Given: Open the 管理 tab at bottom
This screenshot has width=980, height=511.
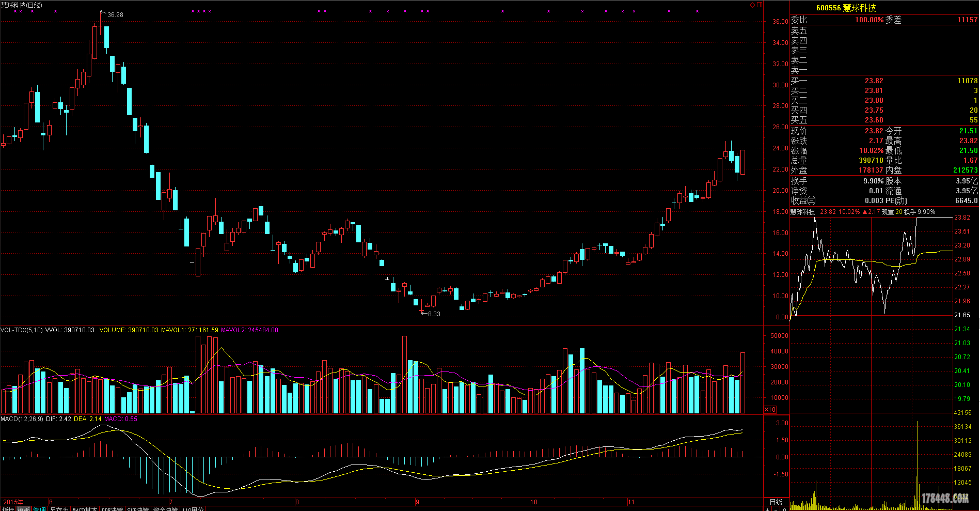Looking at the screenshot, I should (39, 509).
